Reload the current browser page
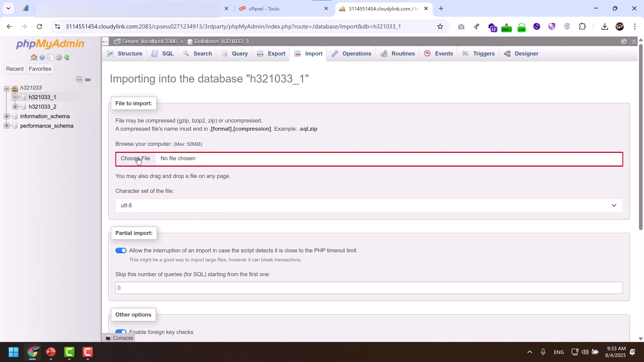Viewport: 644px width, 362px height. [40, 26]
